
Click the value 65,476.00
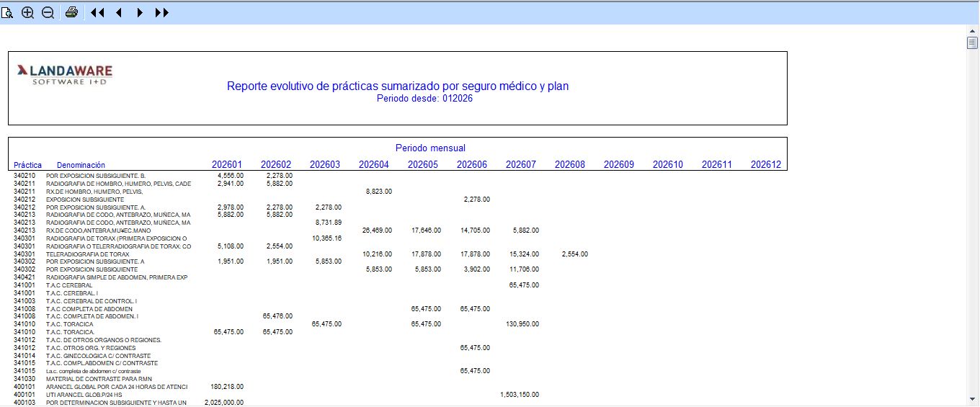(277, 316)
